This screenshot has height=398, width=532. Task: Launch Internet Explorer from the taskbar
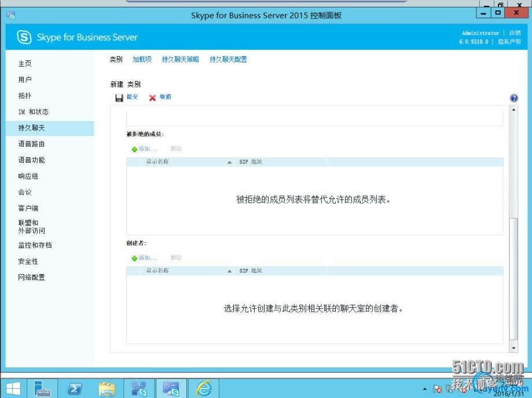click(x=204, y=389)
